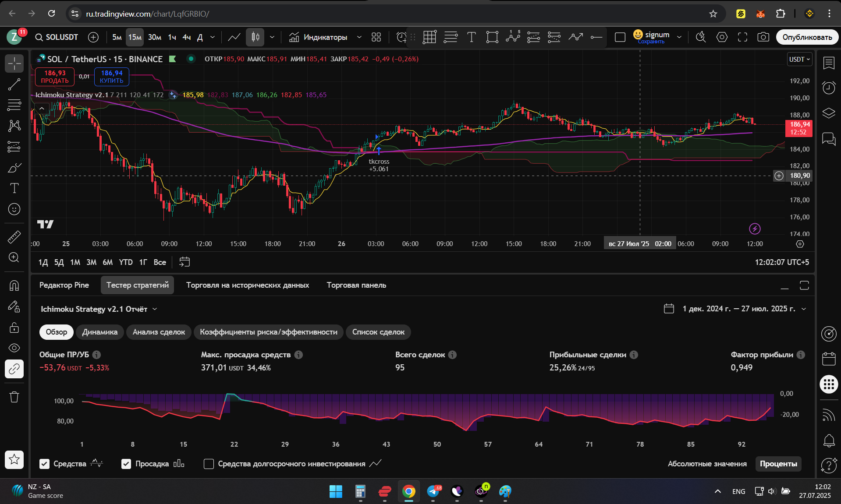This screenshot has height=504, width=841.
Task: Open indicator templates grid icon
Action: [376, 37]
